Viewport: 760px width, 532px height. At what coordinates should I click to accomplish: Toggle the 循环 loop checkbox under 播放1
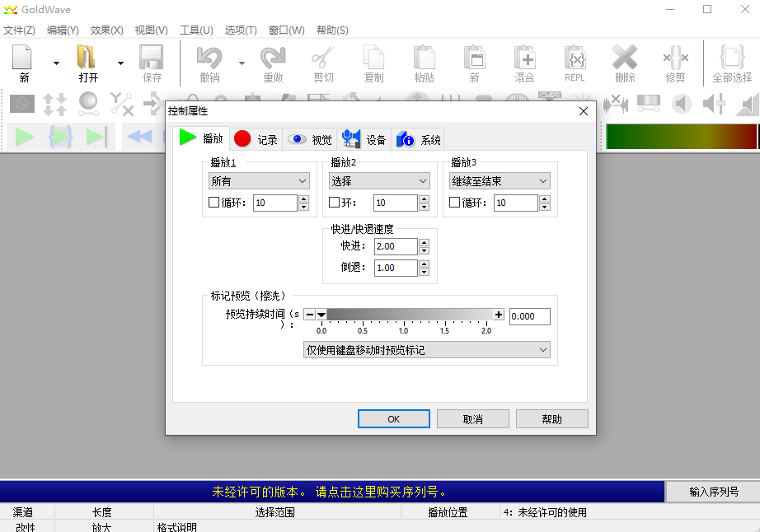pyautogui.click(x=213, y=203)
